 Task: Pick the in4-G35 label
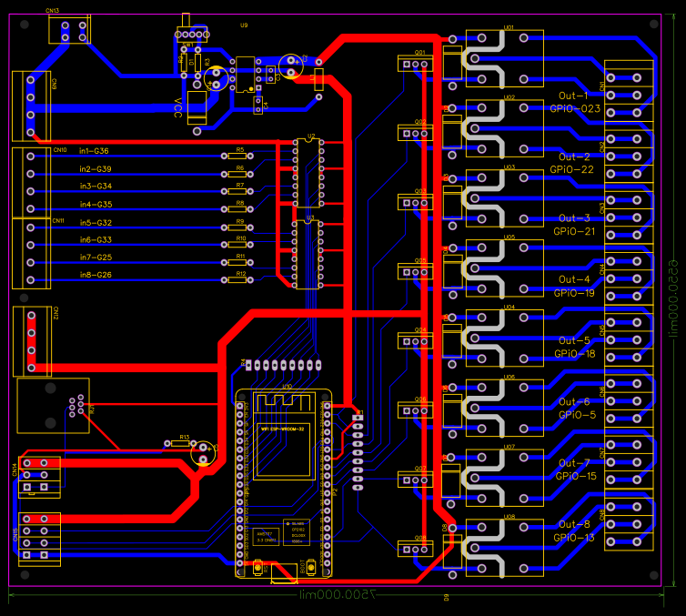[x=96, y=205]
